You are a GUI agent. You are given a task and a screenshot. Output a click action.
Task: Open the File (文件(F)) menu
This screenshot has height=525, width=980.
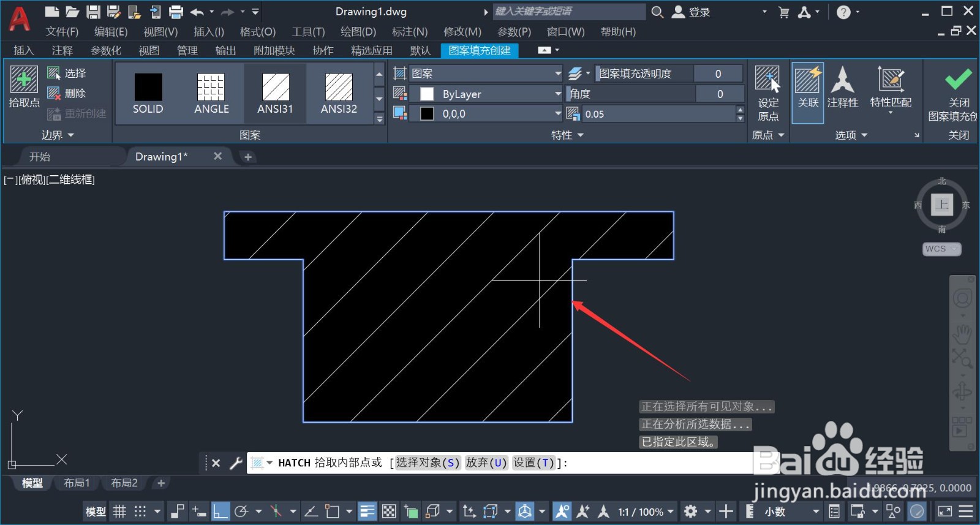click(x=62, y=32)
